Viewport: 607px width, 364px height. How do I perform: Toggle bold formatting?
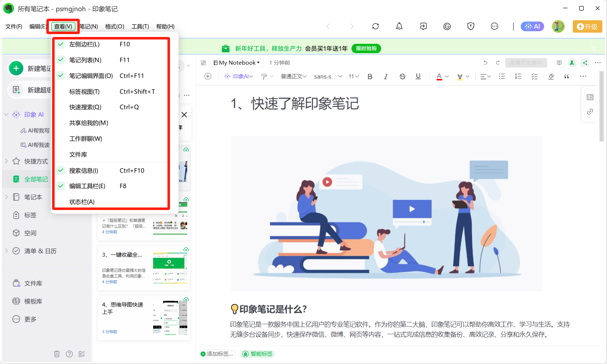click(370, 76)
